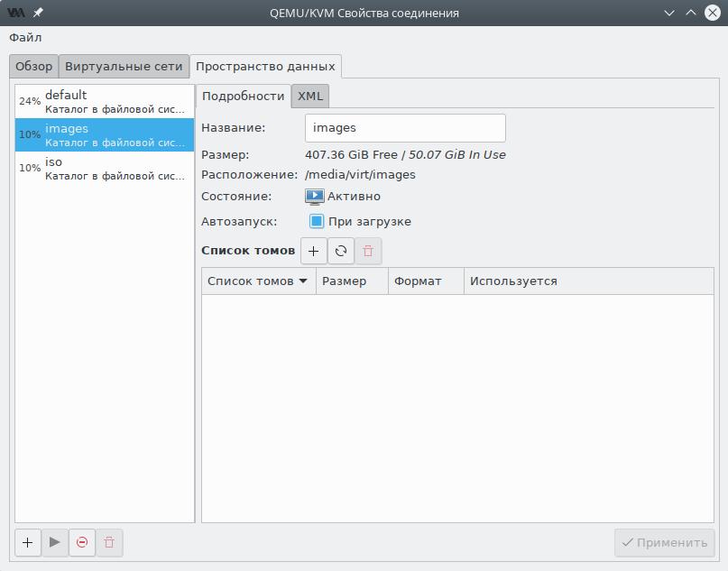This screenshot has height=571, width=728.
Task: Click the 'Название' name input field
Action: 405,128
